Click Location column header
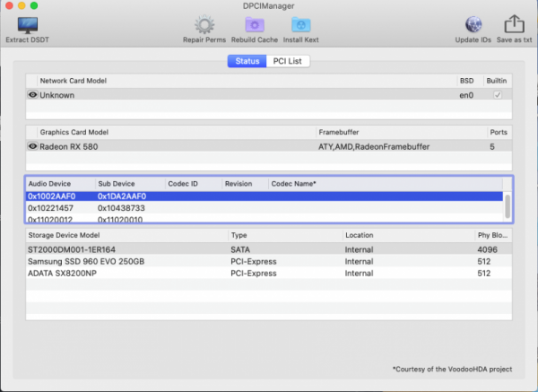 point(360,235)
